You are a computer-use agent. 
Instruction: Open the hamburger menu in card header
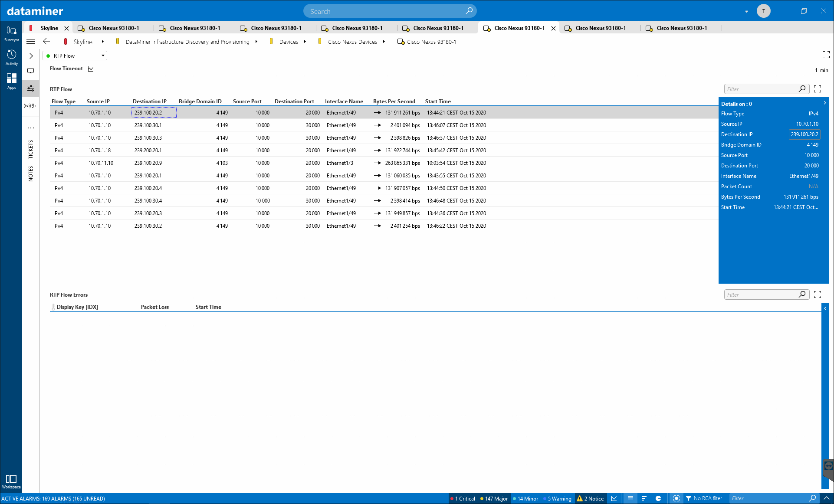click(x=31, y=42)
